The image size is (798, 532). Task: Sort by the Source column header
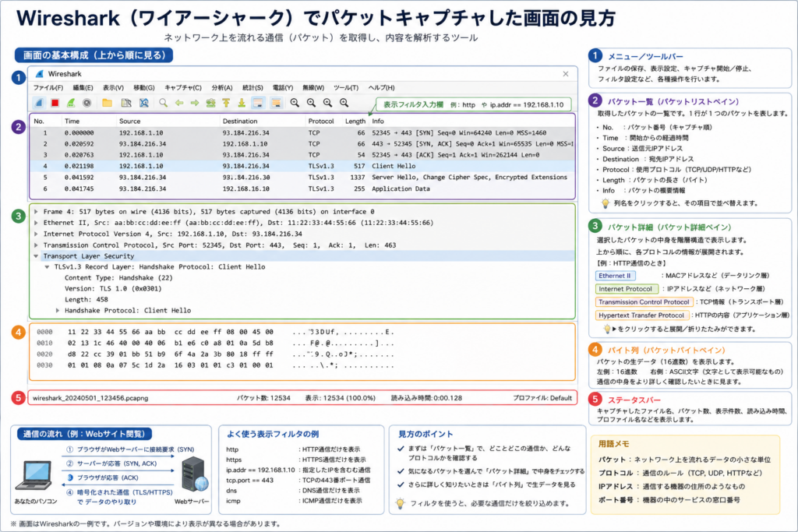click(x=130, y=121)
